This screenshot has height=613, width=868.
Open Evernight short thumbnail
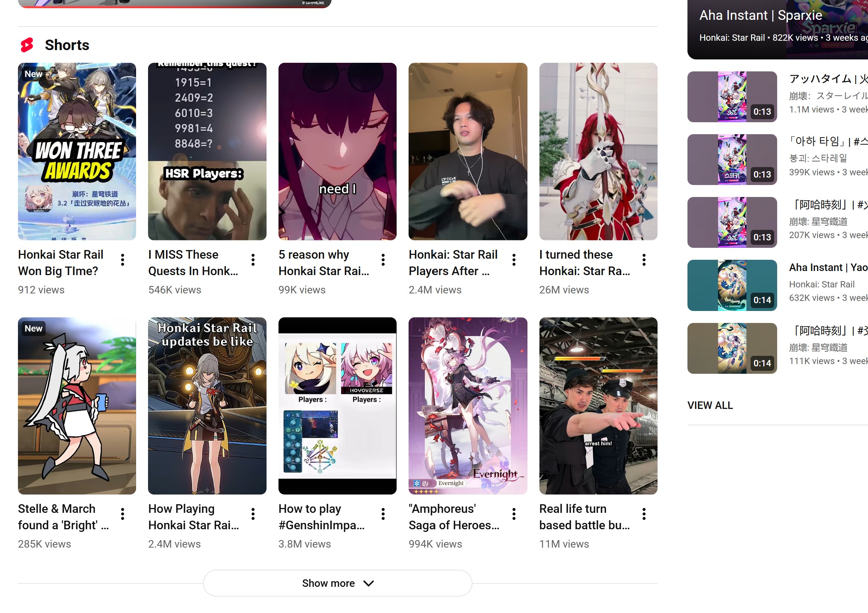(468, 406)
